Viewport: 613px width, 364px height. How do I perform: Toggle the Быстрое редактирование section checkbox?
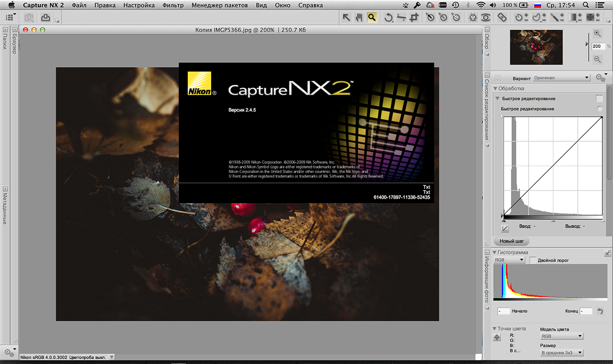point(599,99)
